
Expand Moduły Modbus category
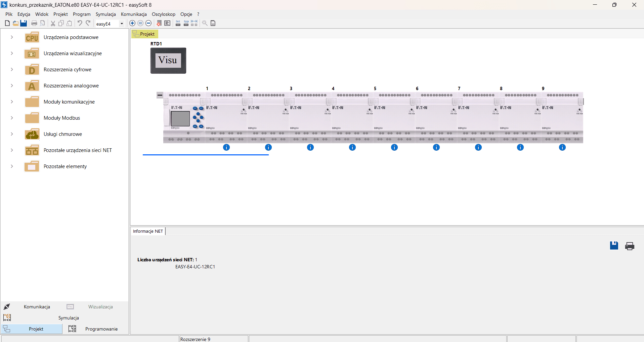12,118
